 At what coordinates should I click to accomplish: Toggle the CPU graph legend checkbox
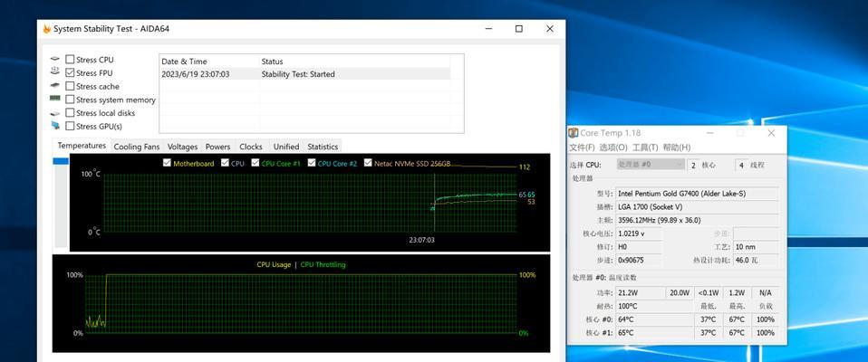tap(225, 163)
